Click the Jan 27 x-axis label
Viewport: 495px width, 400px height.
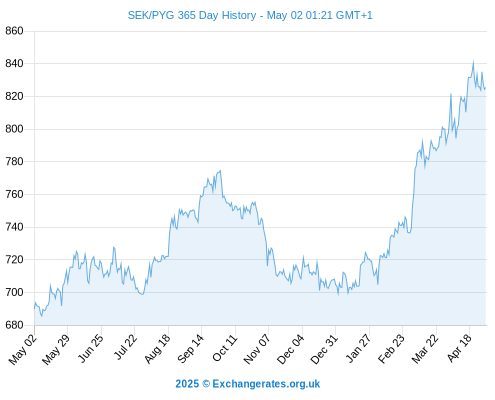(358, 348)
